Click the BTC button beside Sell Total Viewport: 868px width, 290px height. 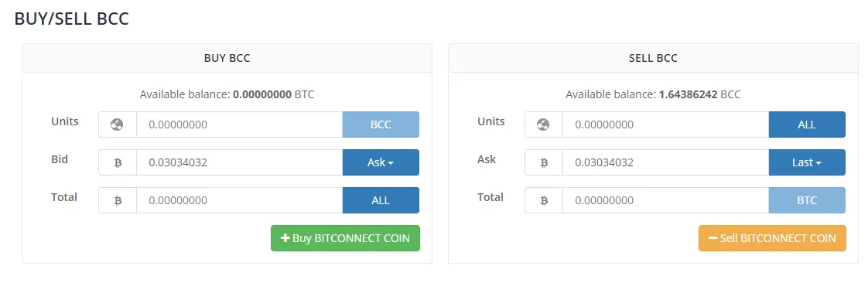807,200
